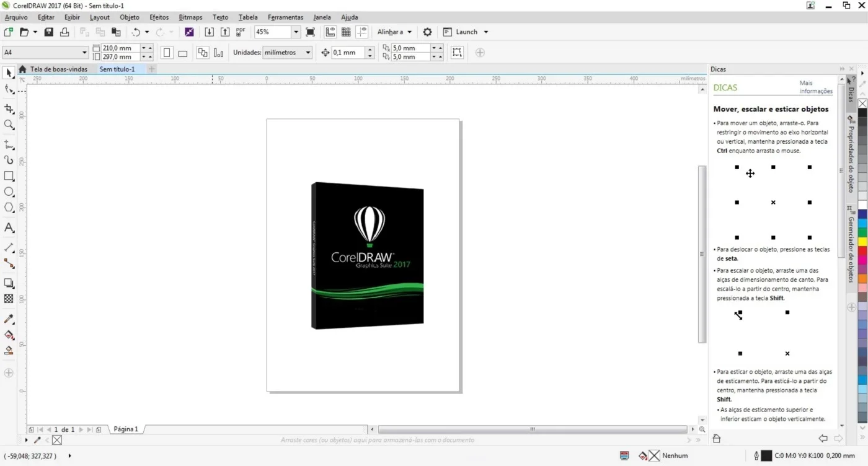Screen dimensions: 868x466
Task: Click the Mais informações link
Action: (816, 87)
